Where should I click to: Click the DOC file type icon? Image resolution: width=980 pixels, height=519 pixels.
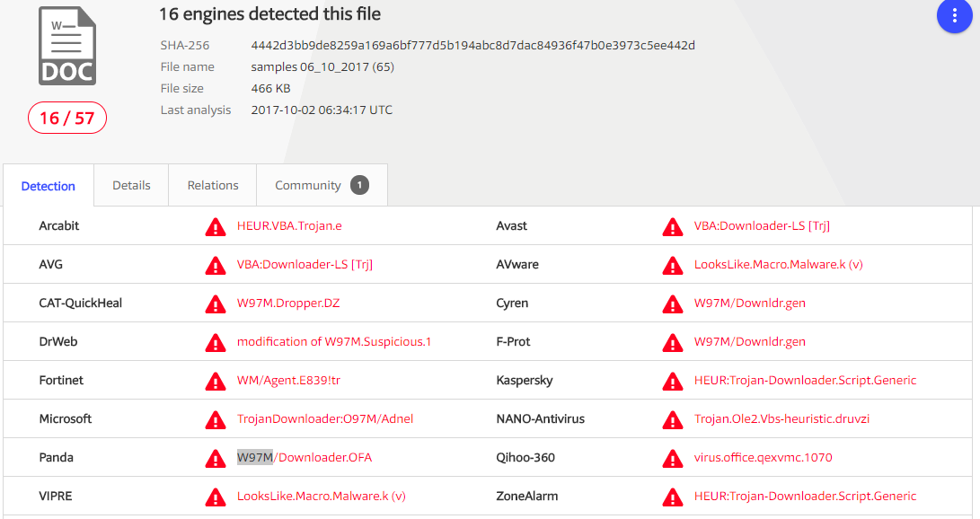(x=67, y=47)
